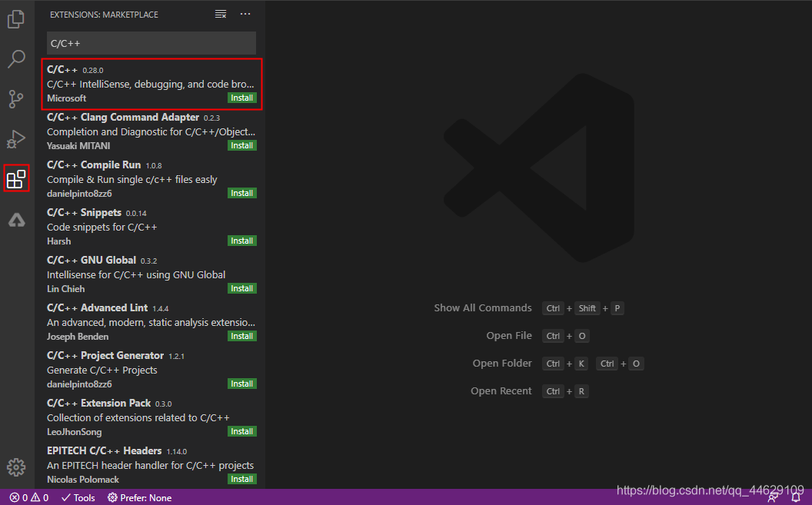Open the Source Control view icon
Screen dimensions: 812x505
(x=16, y=99)
